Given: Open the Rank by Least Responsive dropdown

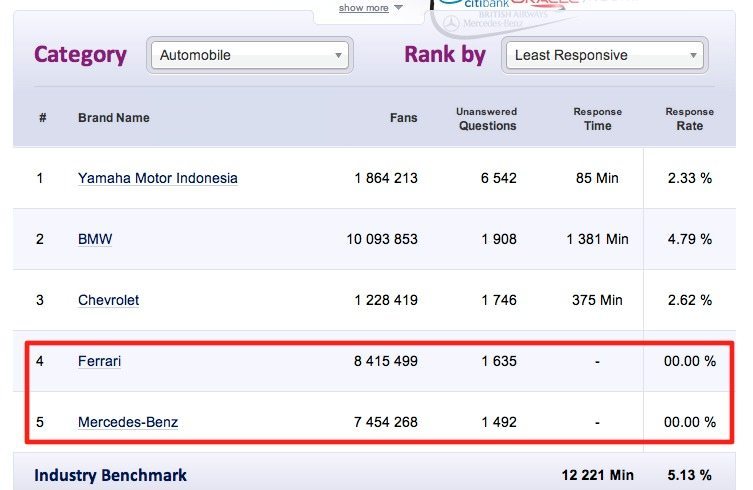Looking at the screenshot, I should click(x=605, y=55).
